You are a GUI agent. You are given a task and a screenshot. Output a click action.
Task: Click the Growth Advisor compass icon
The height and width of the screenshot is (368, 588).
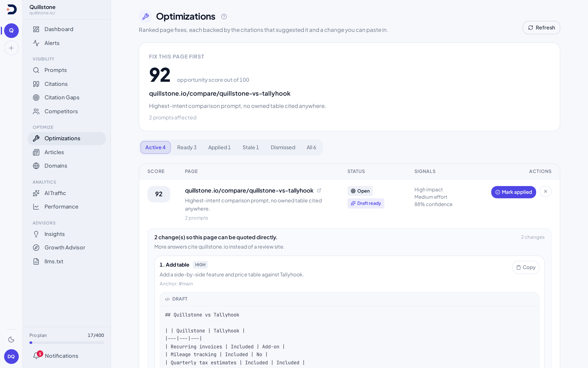point(36,248)
